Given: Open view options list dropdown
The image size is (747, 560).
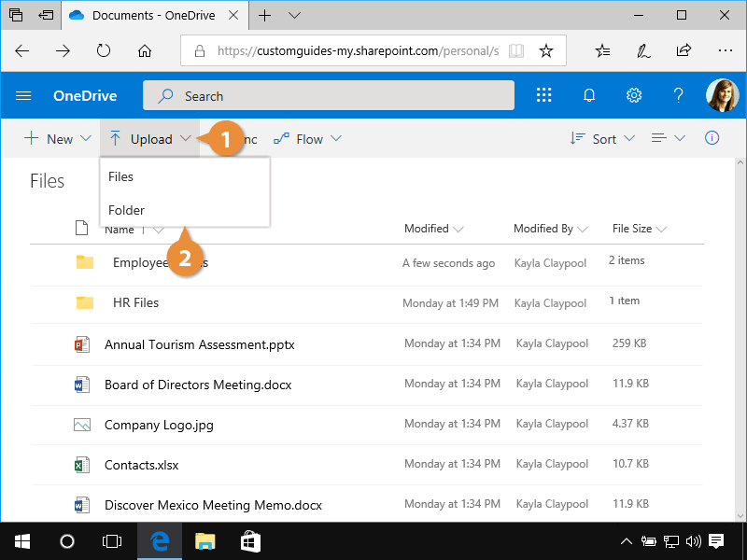Looking at the screenshot, I should coord(668,138).
